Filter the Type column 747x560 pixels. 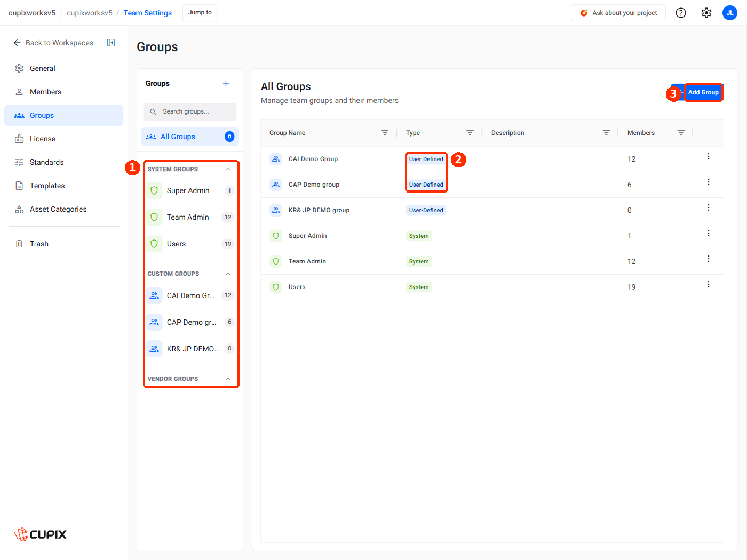470,133
